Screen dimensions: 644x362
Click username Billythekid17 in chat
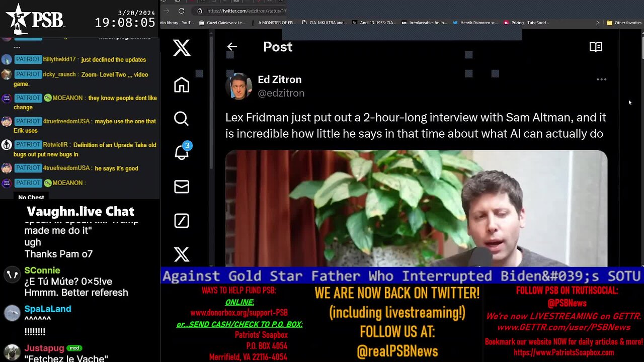pos(59,59)
